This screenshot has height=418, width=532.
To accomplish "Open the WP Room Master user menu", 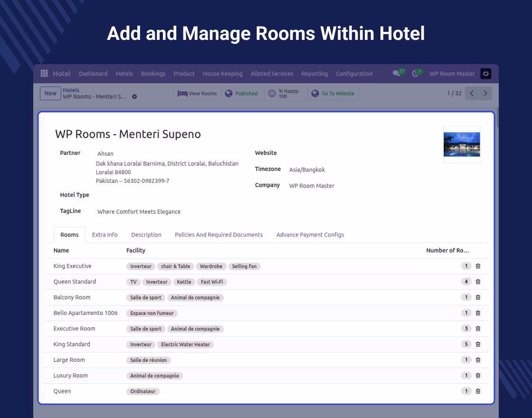I will pyautogui.click(x=452, y=74).
